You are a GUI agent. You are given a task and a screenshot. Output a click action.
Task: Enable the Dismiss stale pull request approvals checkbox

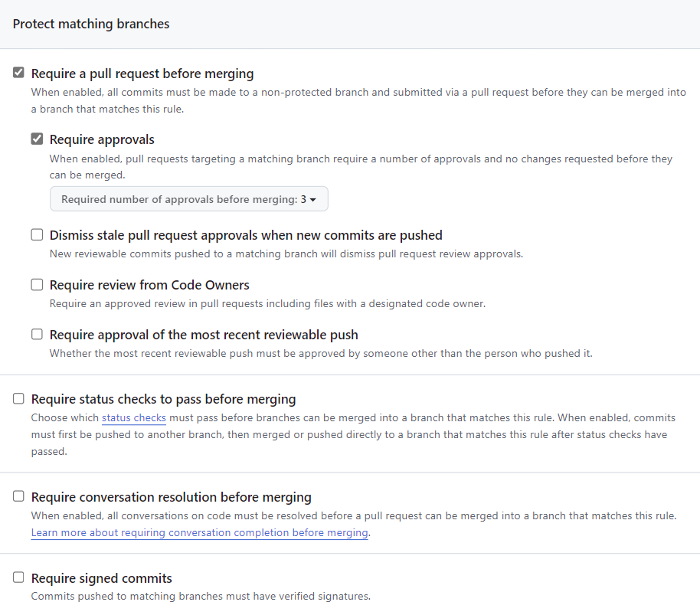(x=37, y=235)
